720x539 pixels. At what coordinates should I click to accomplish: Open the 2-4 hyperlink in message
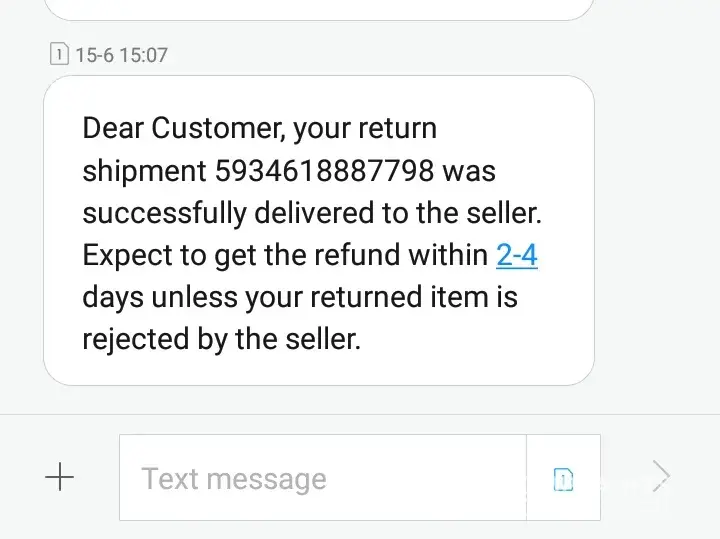click(516, 255)
